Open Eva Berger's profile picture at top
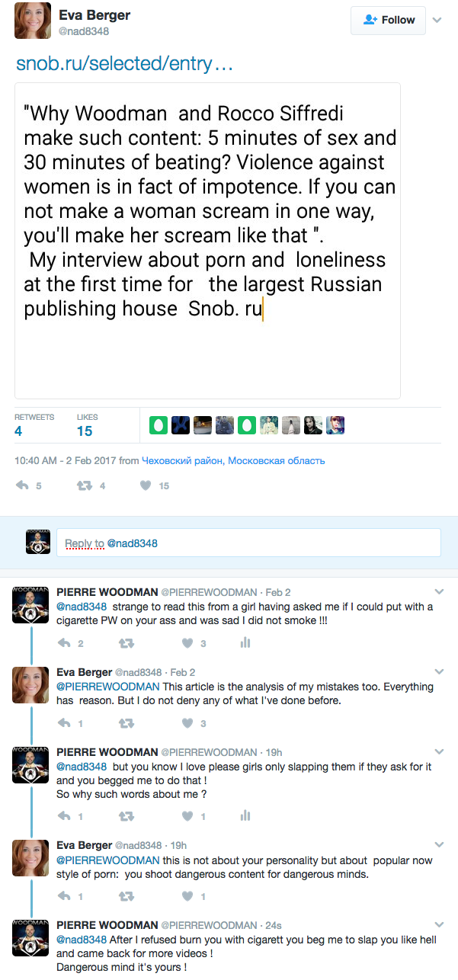Image resolution: width=458 pixels, height=980 pixels. coord(33,21)
